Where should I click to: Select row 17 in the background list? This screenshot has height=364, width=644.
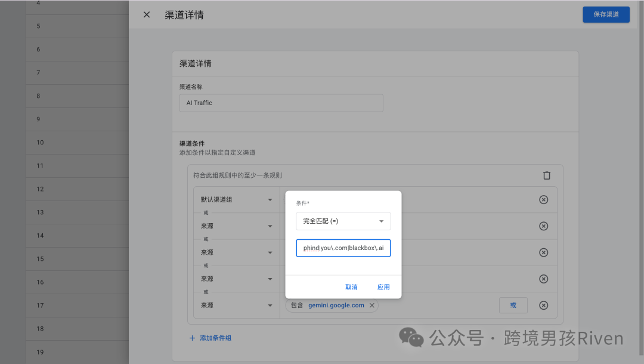point(77,306)
